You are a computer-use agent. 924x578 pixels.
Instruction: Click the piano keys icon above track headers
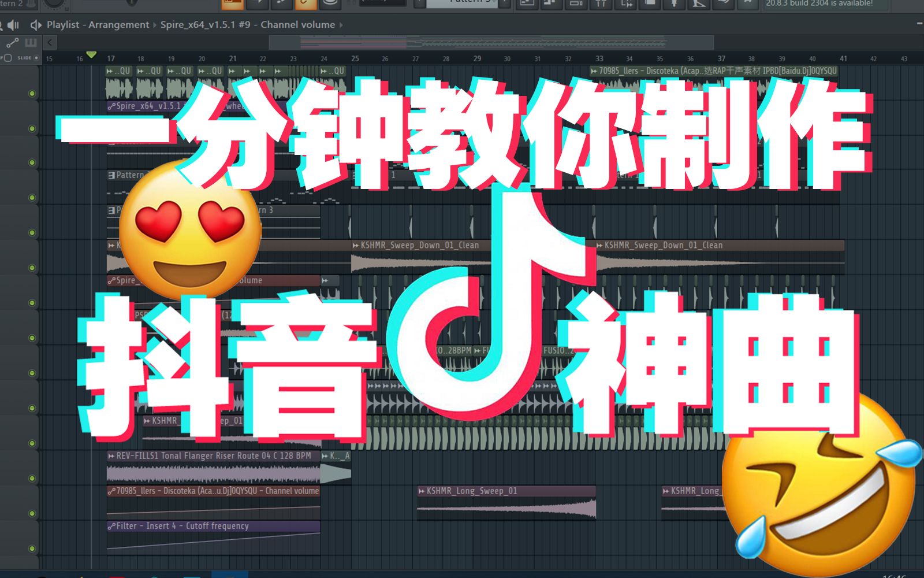31,43
